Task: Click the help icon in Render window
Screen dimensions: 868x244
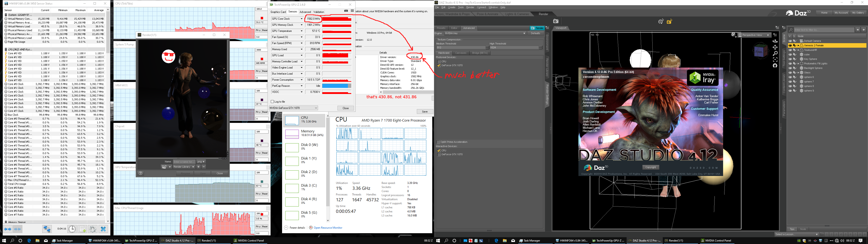Action: pyautogui.click(x=141, y=173)
